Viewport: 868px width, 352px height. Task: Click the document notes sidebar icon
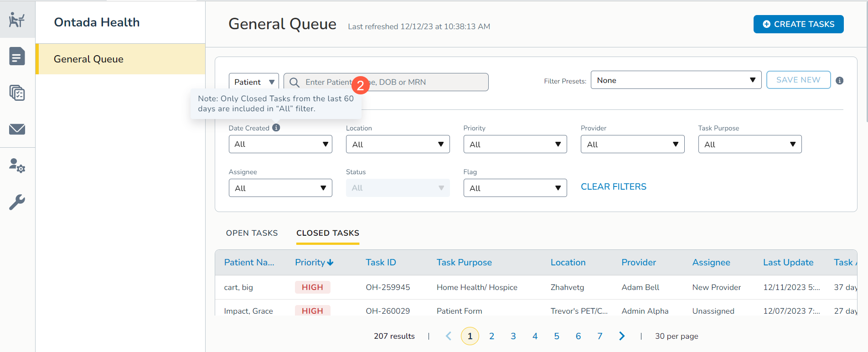point(17,57)
